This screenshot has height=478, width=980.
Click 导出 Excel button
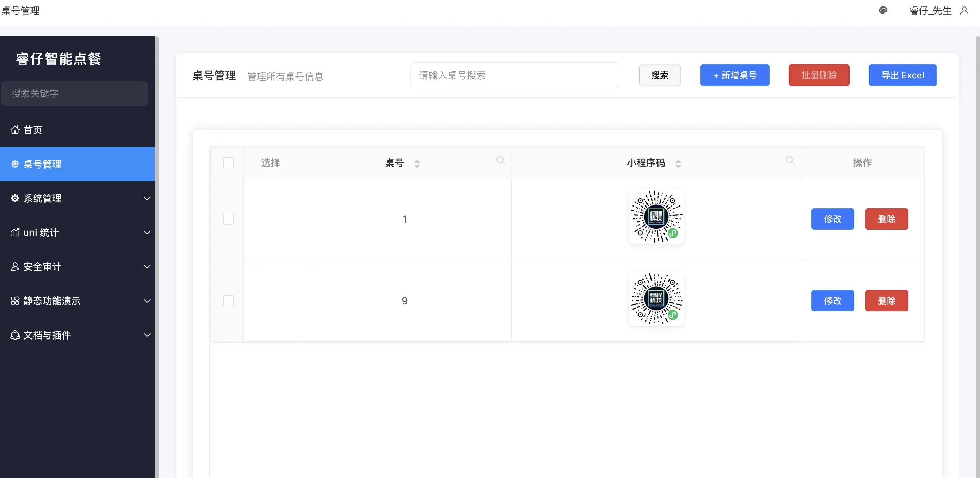(902, 75)
